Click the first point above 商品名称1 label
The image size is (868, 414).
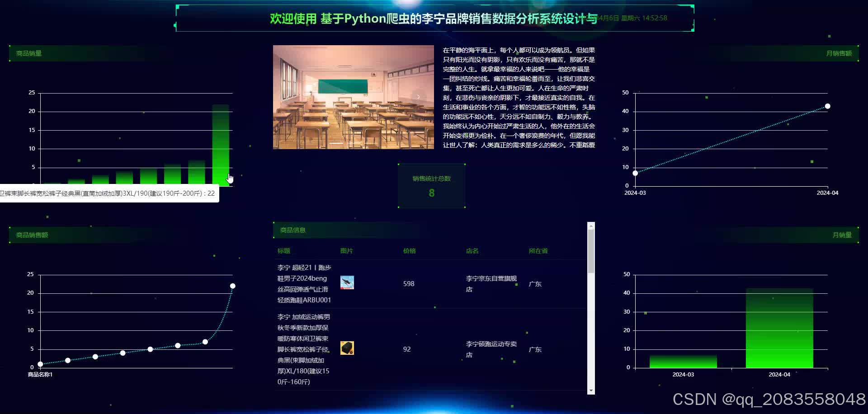pos(40,364)
